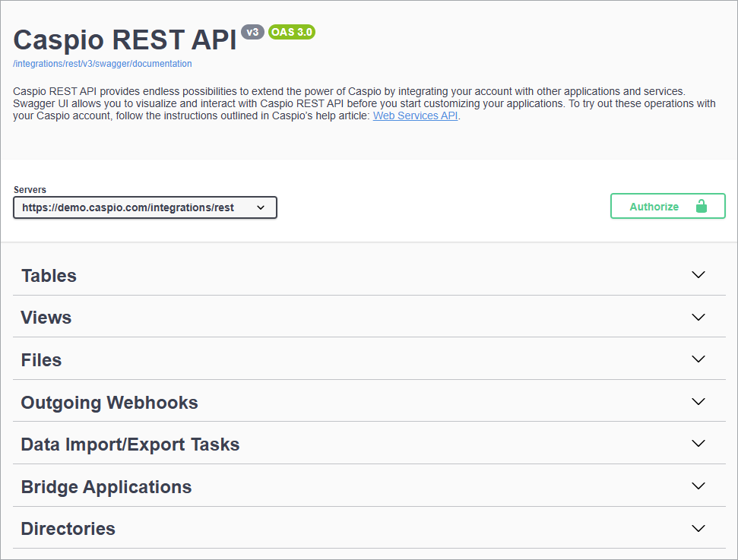Expand the Outgoing Webhooks section chevron

(698, 401)
